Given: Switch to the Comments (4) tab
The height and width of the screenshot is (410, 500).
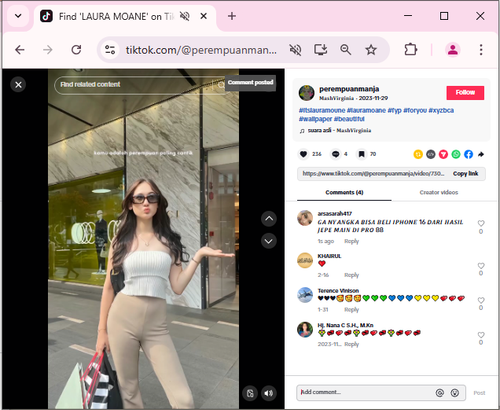Looking at the screenshot, I should (344, 192).
